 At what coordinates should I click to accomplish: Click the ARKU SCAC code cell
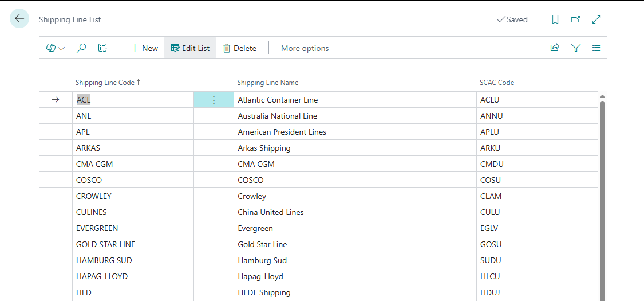[537, 148]
